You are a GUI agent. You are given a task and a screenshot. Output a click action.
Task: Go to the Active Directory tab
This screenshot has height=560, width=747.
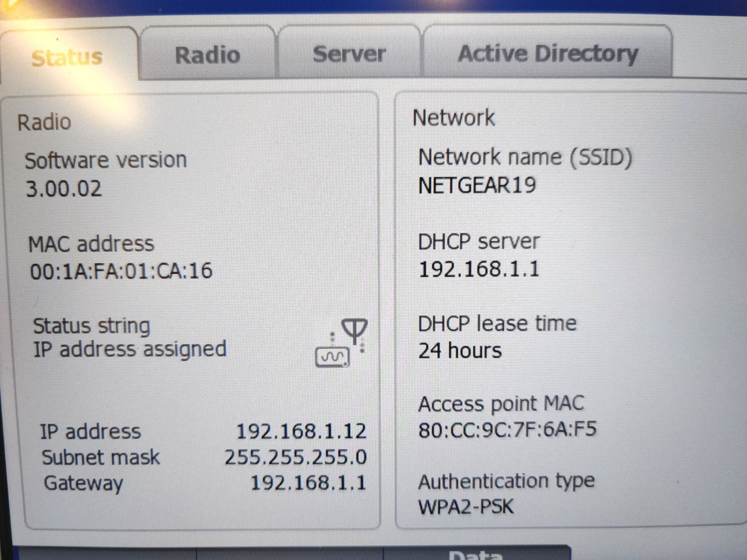pyautogui.click(x=547, y=54)
